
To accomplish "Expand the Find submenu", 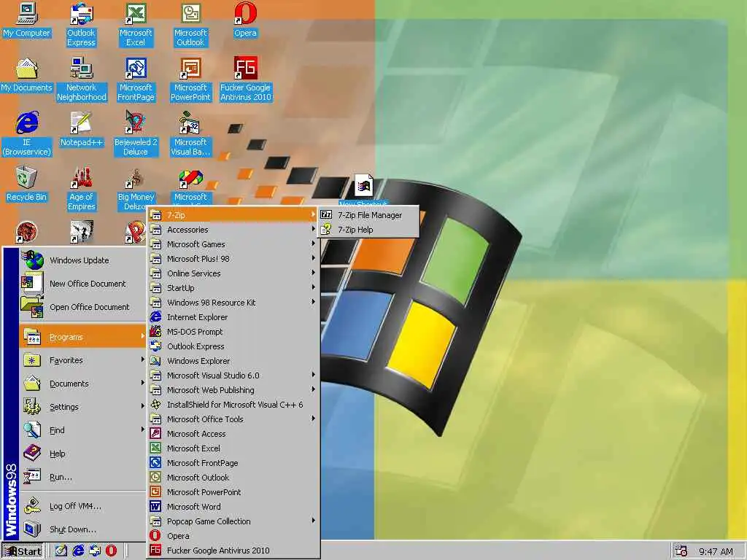I will coord(82,430).
